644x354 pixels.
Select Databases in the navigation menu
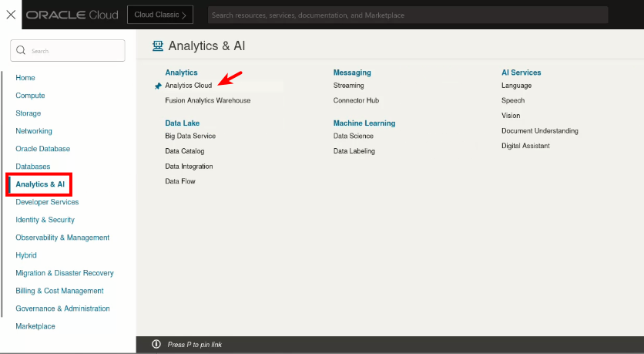(x=33, y=167)
